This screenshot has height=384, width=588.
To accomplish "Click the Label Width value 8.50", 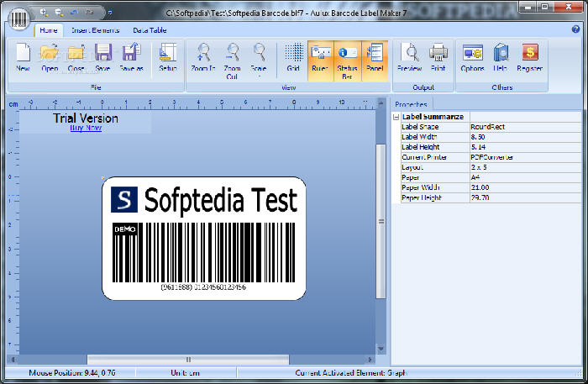I will [x=525, y=137].
